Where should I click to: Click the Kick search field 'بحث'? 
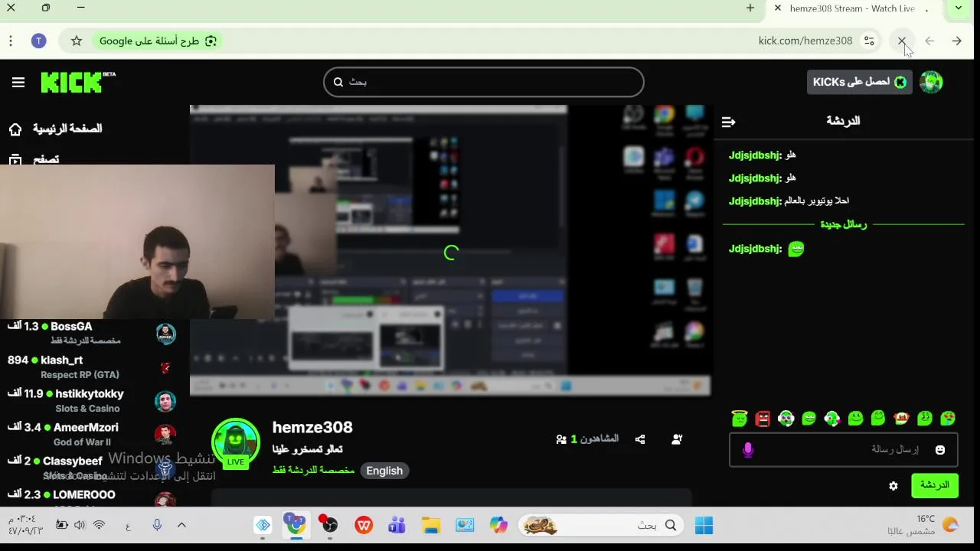[483, 82]
